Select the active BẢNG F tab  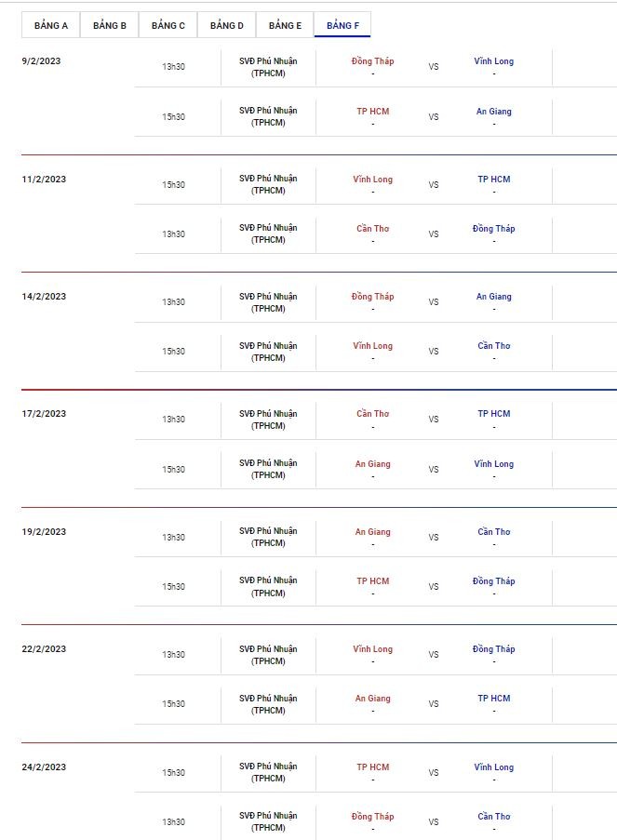point(343,25)
